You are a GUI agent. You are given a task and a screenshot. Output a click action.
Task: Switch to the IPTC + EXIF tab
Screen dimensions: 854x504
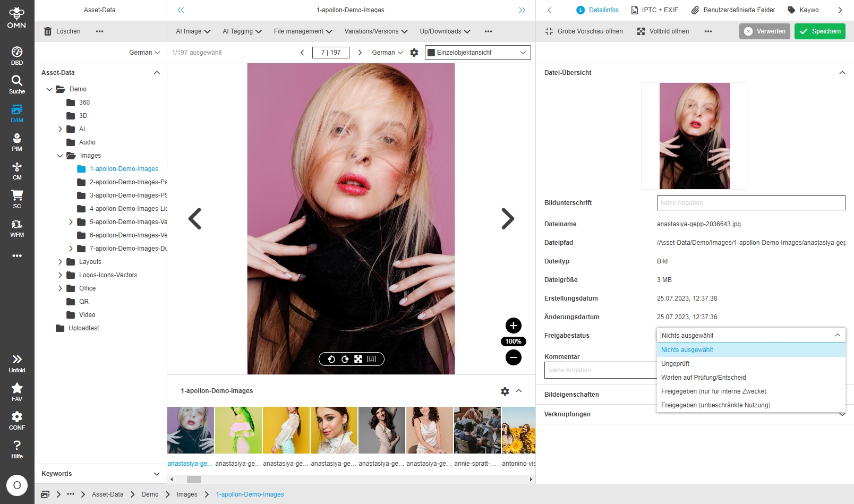[x=654, y=10]
